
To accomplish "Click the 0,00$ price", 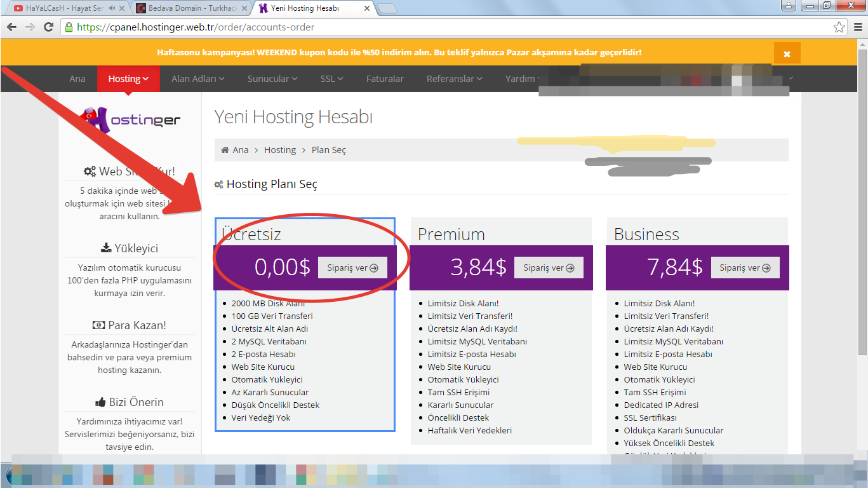I will pyautogui.click(x=283, y=268).
